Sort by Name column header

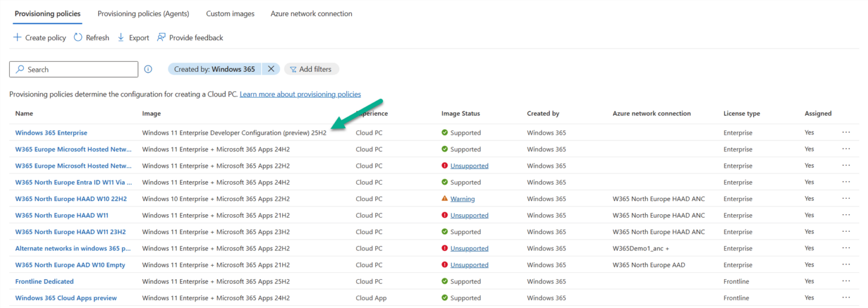24,114
